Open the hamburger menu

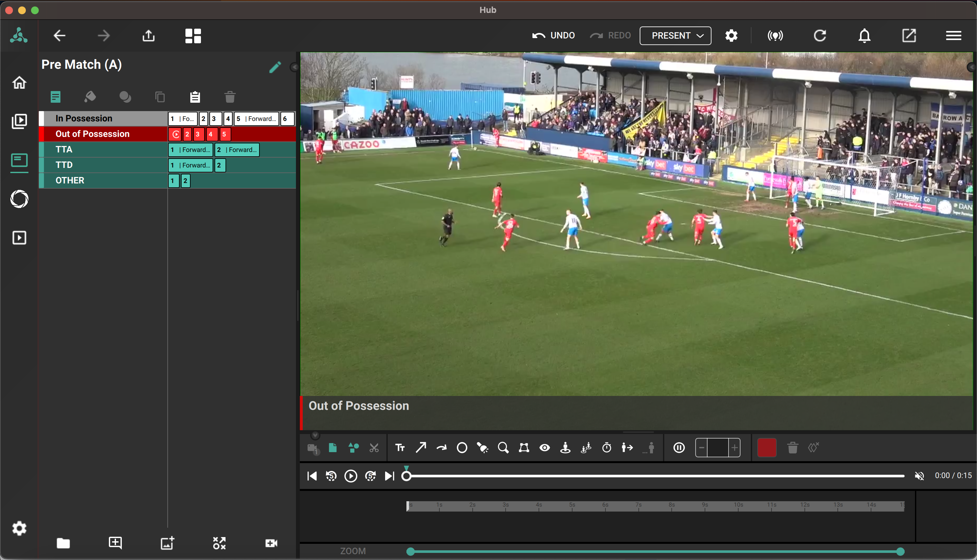pyautogui.click(x=953, y=36)
